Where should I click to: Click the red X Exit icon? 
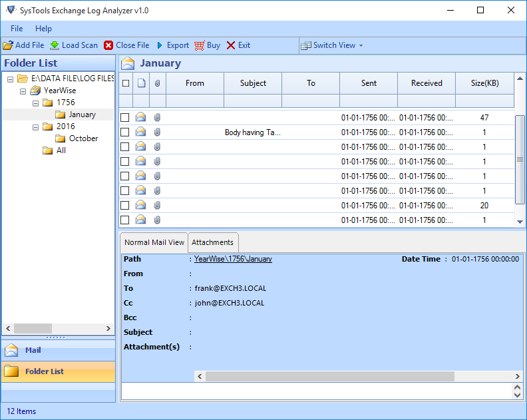coord(230,45)
